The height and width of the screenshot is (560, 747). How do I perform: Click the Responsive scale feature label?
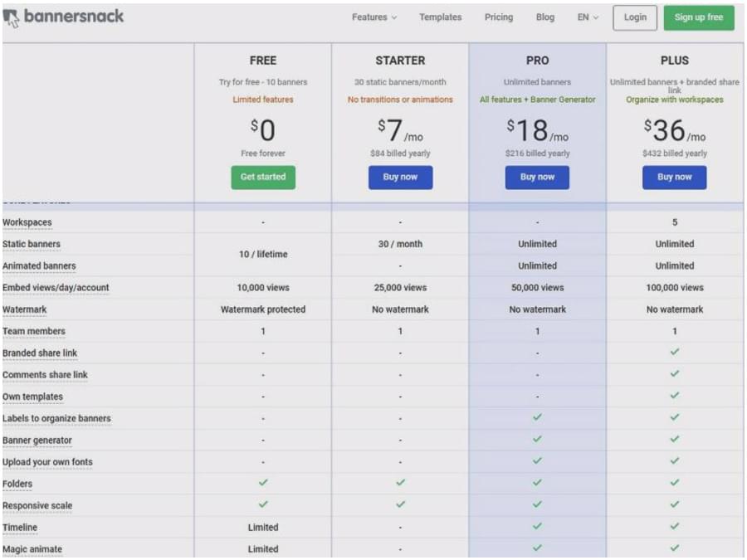37,506
